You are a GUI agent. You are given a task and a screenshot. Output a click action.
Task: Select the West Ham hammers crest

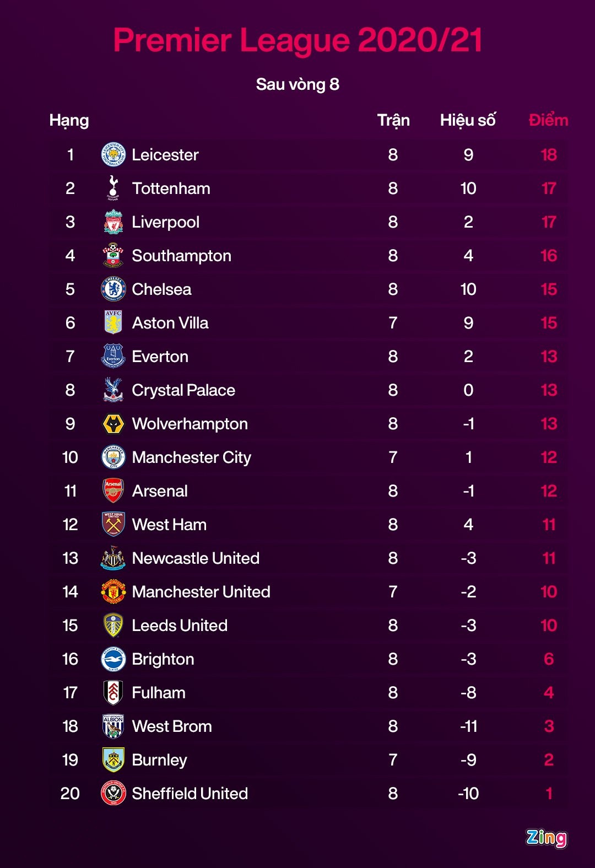pyautogui.click(x=113, y=525)
